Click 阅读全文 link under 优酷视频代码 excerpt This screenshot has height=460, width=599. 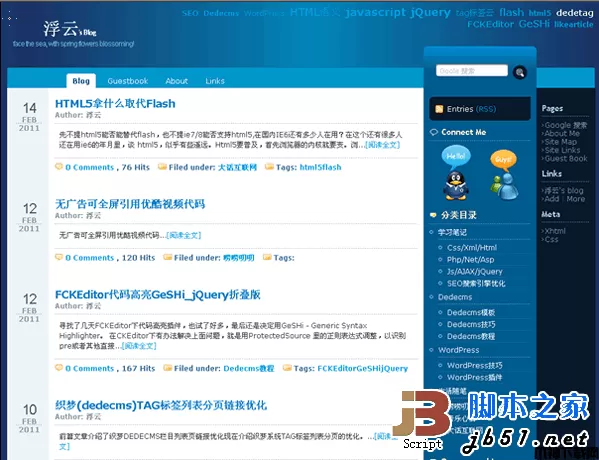pos(183,235)
